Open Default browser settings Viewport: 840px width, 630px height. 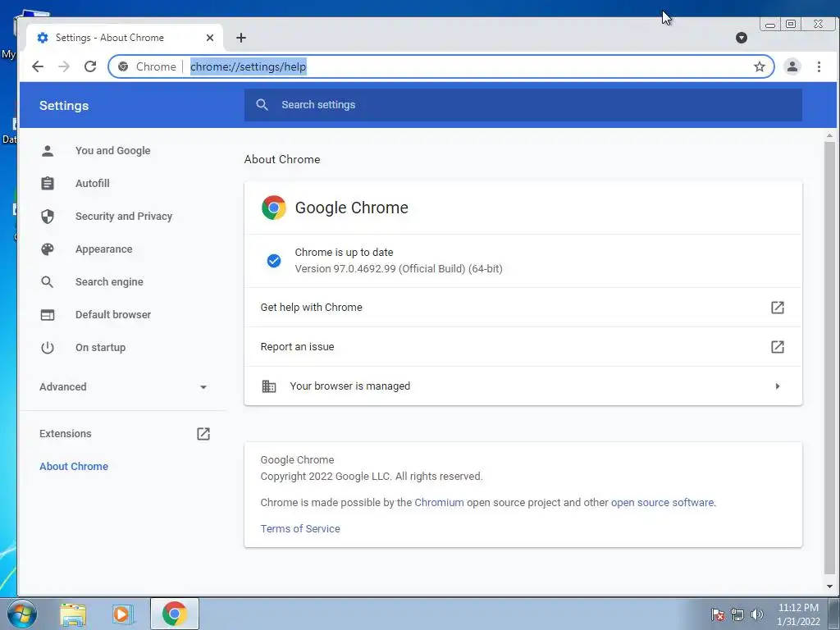112,314
